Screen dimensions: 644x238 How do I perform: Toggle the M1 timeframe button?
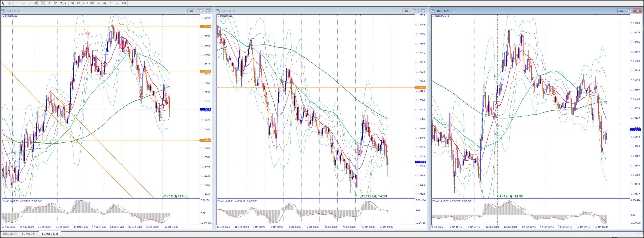click(x=72, y=3)
